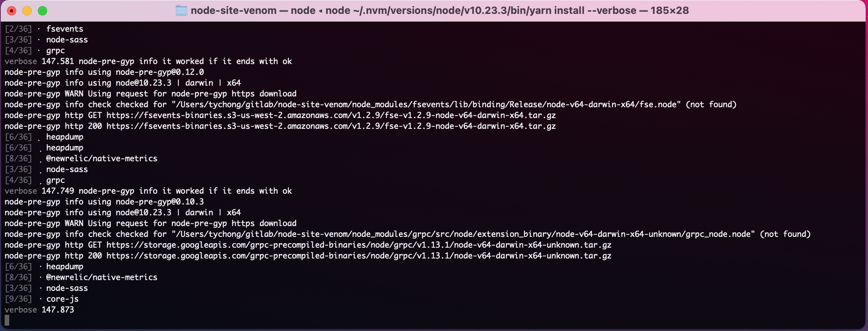Image resolution: width=868 pixels, height=331 pixels.
Task: Click the node-pre-gyp WARN line
Action: coord(151,93)
